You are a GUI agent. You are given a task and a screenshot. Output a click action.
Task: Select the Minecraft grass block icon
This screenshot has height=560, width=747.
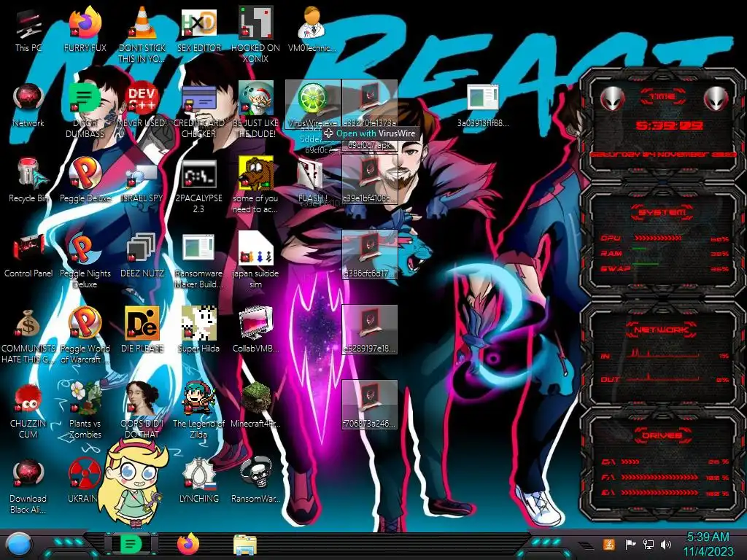(255, 405)
